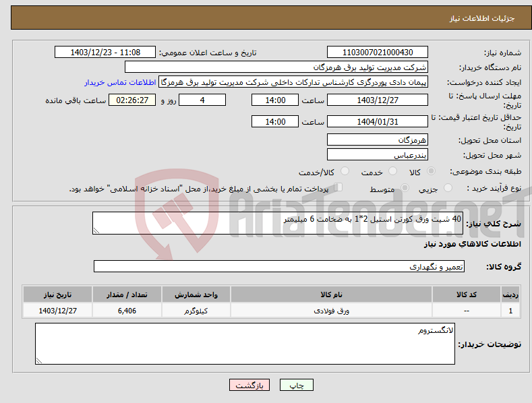Image resolution: width=532 pixels, height=403 pixels.
Task: Click the need date cell 1403/12/27
Action: coord(58,311)
